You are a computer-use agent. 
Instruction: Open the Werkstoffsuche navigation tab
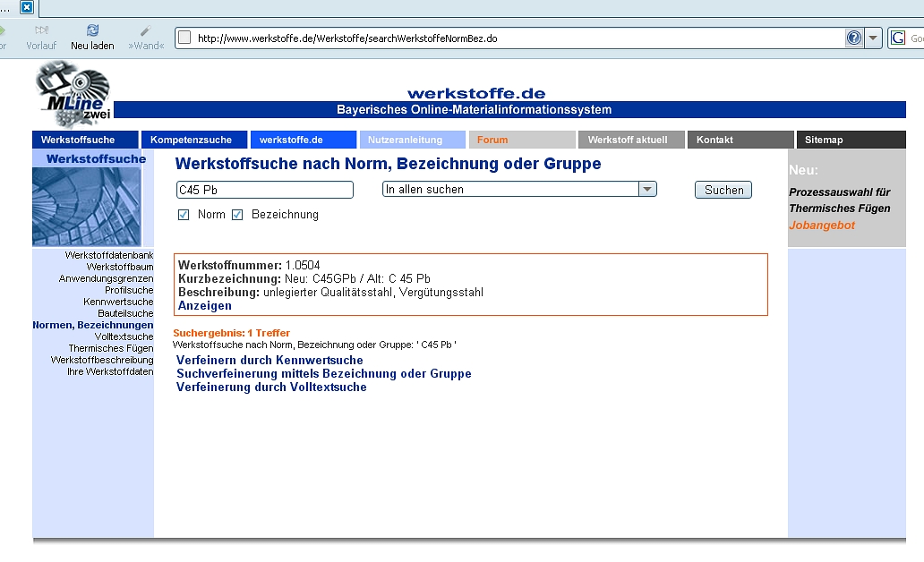85,140
